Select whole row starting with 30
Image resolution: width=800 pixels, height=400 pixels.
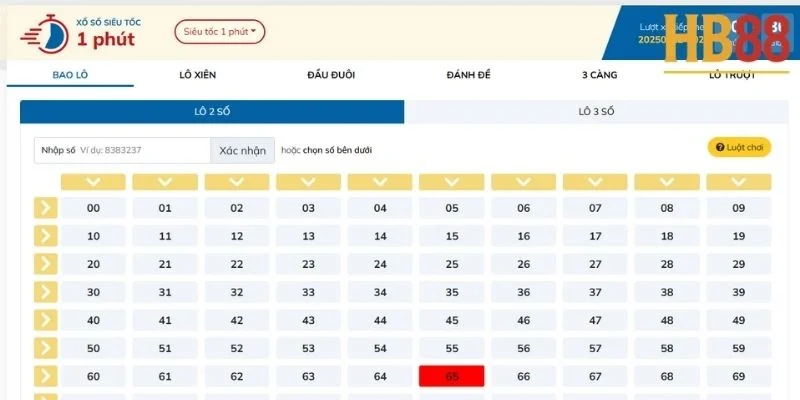tap(45, 292)
